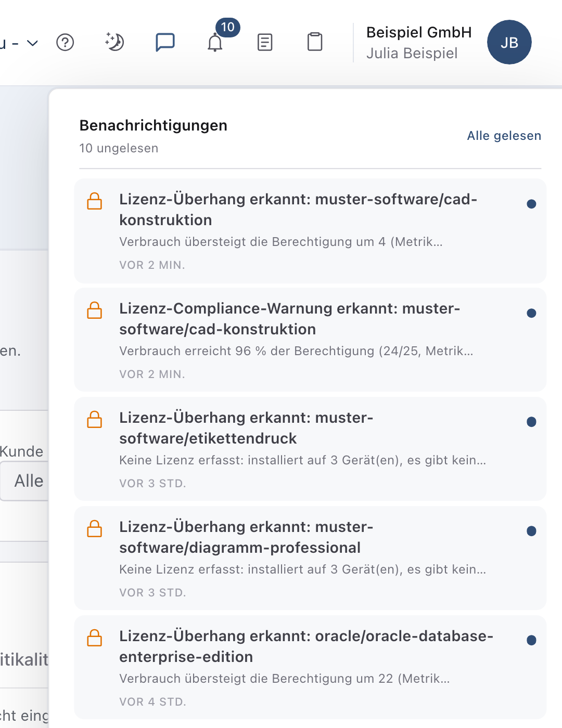Click lock icon of diagramm-professional notification
562x728 pixels.
(95, 529)
